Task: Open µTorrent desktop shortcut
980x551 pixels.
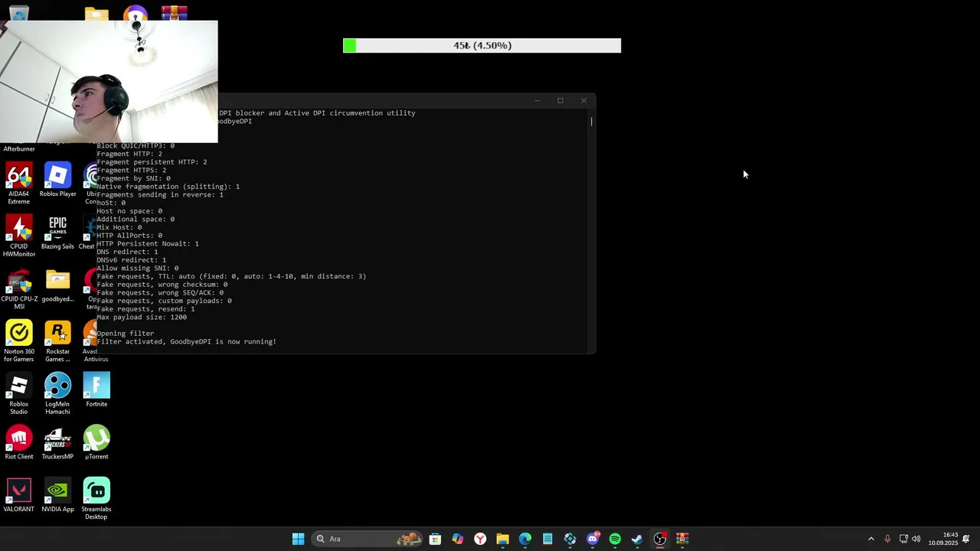Action: 96,443
